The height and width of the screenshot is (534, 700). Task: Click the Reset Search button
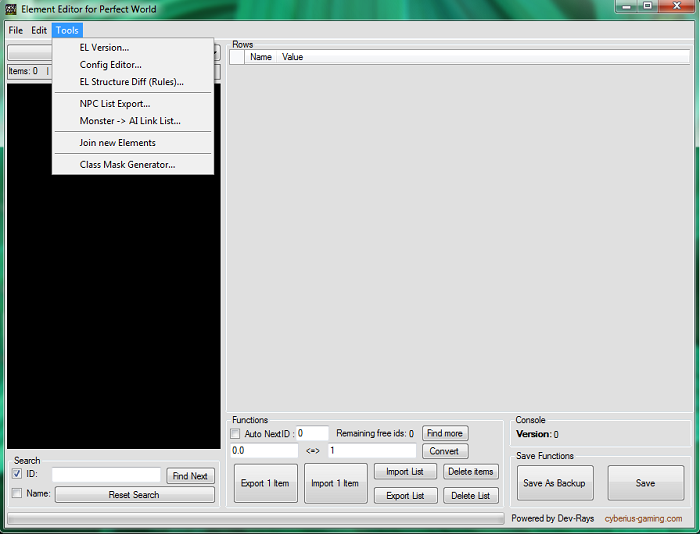(x=134, y=495)
